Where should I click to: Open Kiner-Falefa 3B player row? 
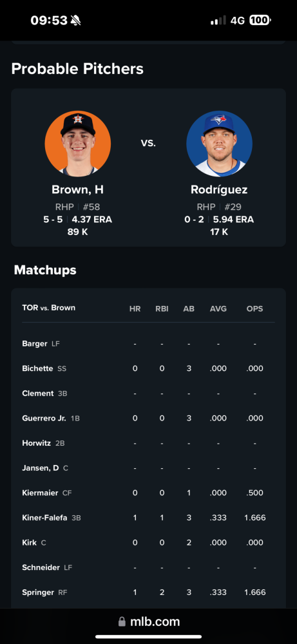pos(148,518)
